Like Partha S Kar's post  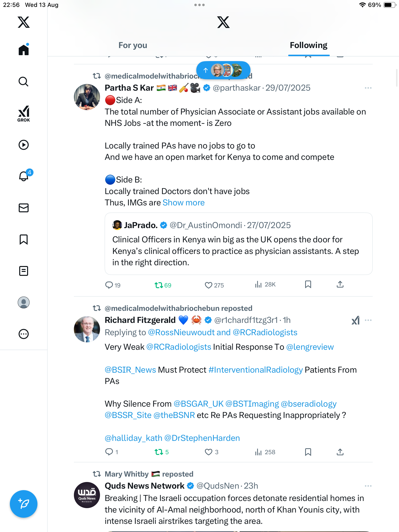tap(209, 285)
